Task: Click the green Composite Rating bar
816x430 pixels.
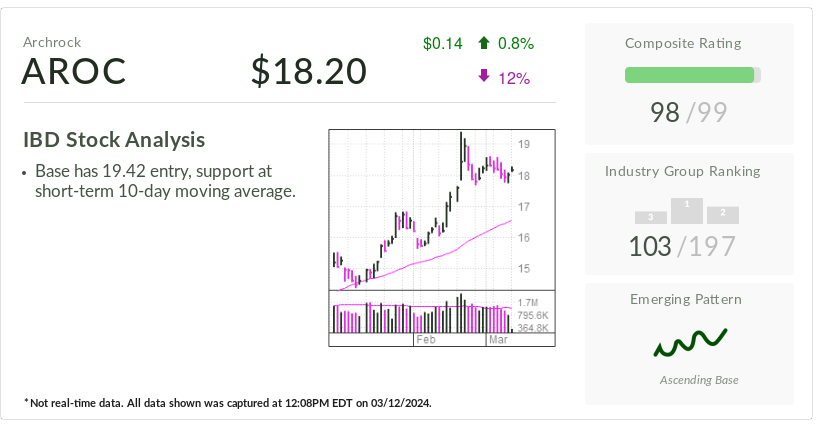Action: [689, 75]
